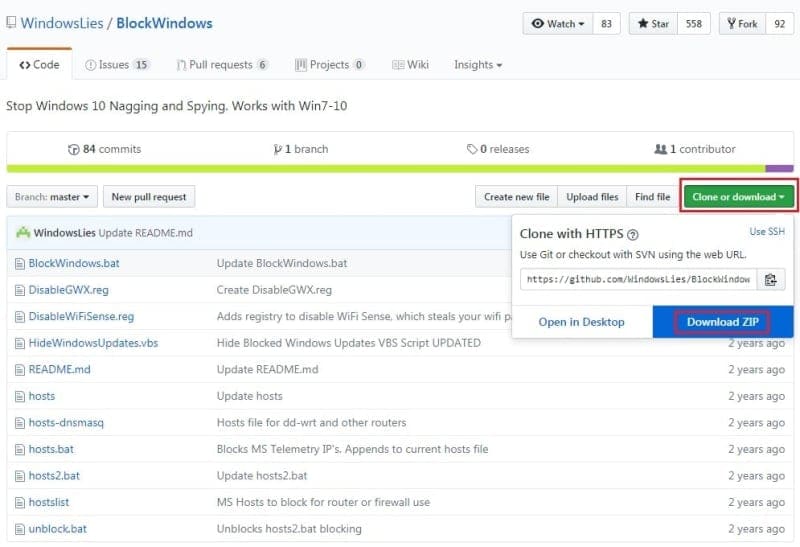Screen dimensions: 800x547
Task: Open the hosts file
Action: (42, 396)
